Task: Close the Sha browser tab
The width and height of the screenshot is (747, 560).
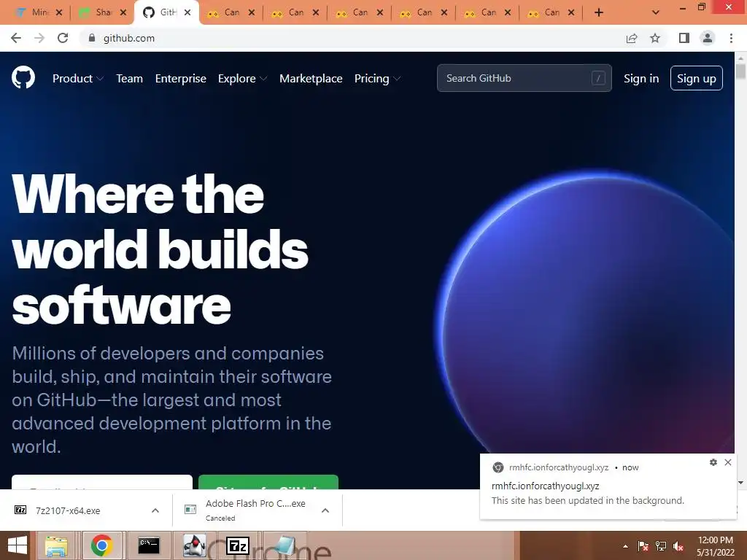Action: 123,12
